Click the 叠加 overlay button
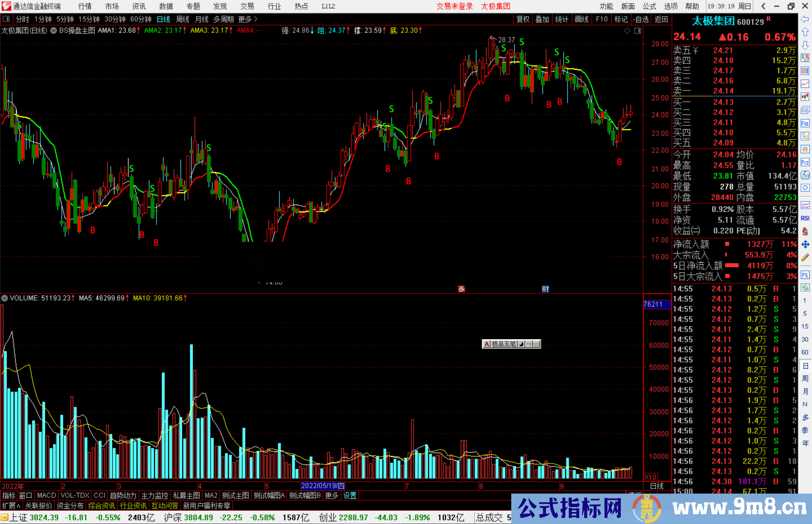The width and height of the screenshot is (812, 524). click(542, 19)
